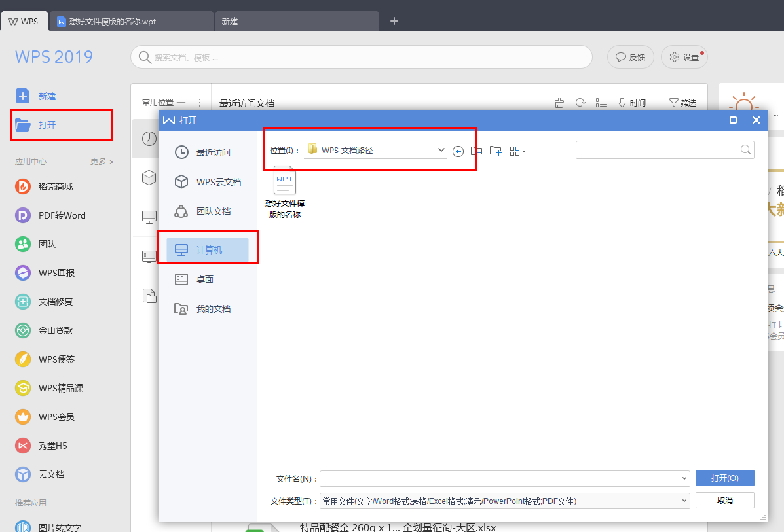Open the view mode dropdown in dialog toolbar
This screenshot has height=532, width=784.
click(518, 151)
